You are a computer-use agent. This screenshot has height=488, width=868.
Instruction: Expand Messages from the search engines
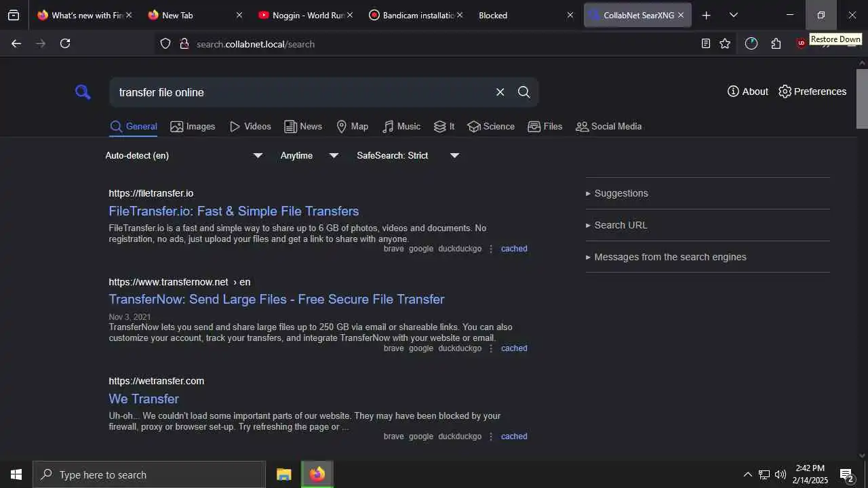coord(666,257)
